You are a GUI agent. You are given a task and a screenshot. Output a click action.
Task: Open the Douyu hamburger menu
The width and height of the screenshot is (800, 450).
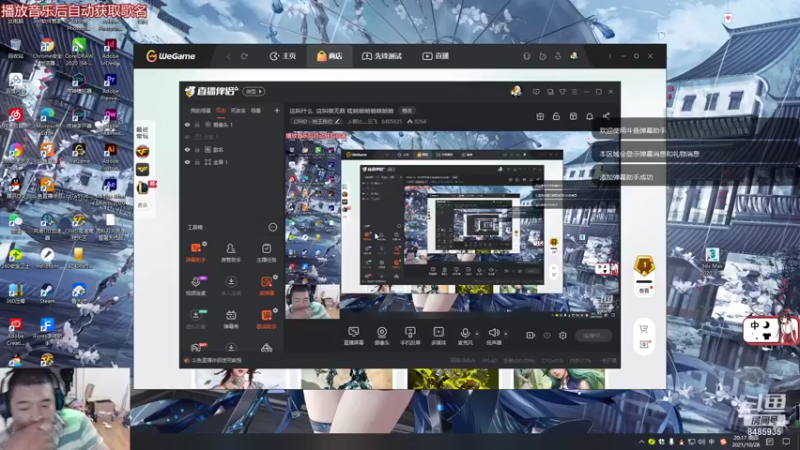(574, 92)
